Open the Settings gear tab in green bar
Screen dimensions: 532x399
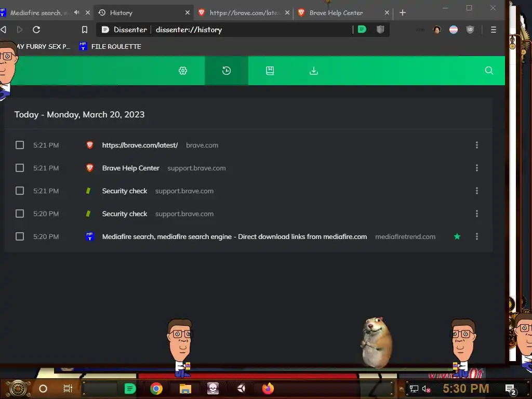(183, 71)
